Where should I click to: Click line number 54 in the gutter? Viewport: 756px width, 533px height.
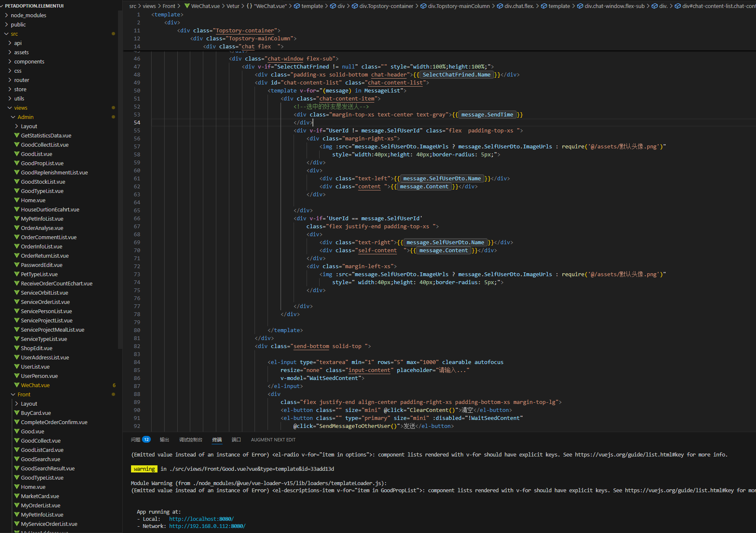137,122
